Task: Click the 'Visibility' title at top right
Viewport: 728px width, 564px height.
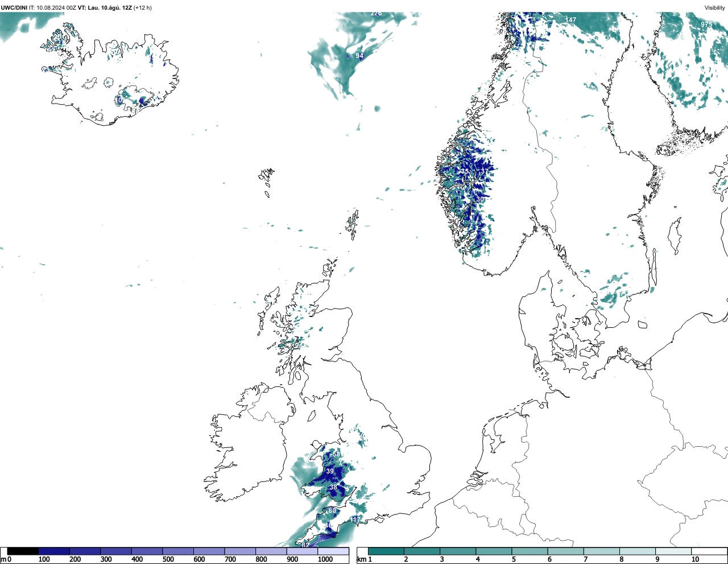Action: [715, 8]
